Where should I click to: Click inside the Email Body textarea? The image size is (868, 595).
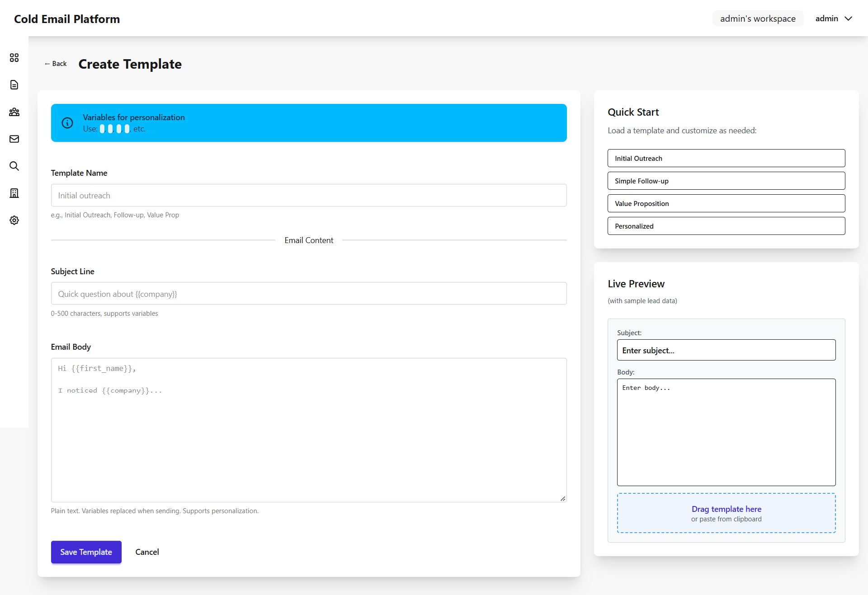[309, 430]
